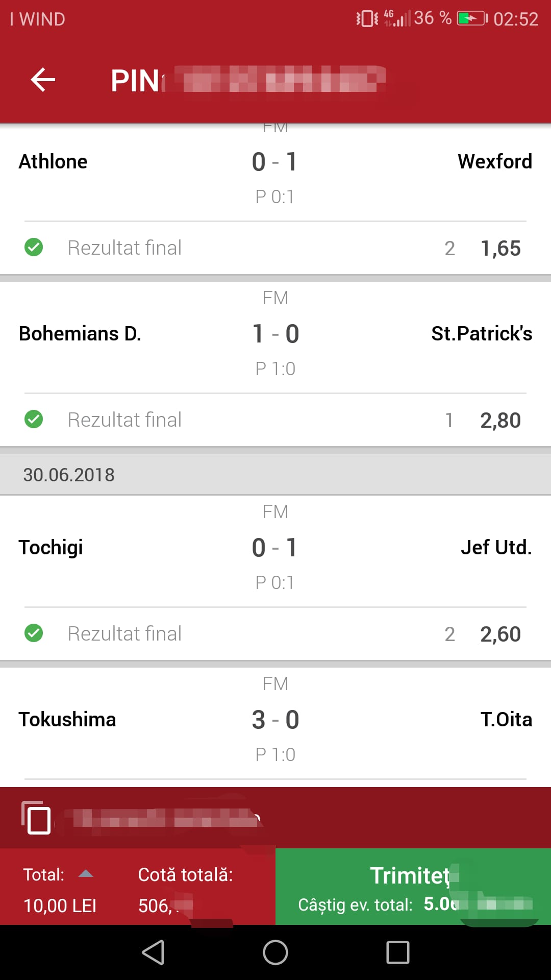The width and height of the screenshot is (551, 980).
Task: Tap the Android home circle button
Action: (275, 952)
